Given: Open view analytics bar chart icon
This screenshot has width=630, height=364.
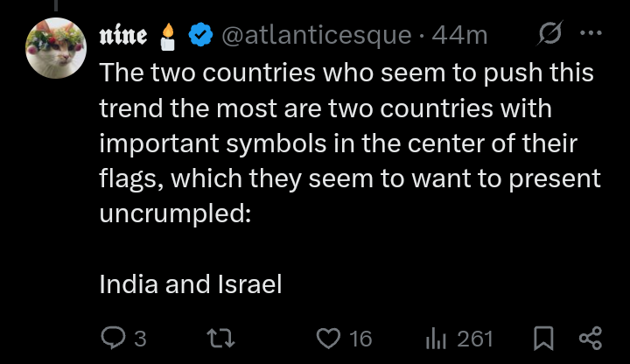Looking at the screenshot, I should pos(437,339).
